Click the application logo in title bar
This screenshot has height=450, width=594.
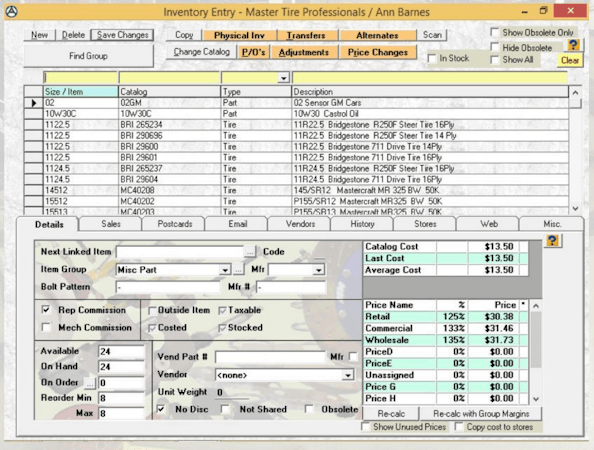click(11, 12)
